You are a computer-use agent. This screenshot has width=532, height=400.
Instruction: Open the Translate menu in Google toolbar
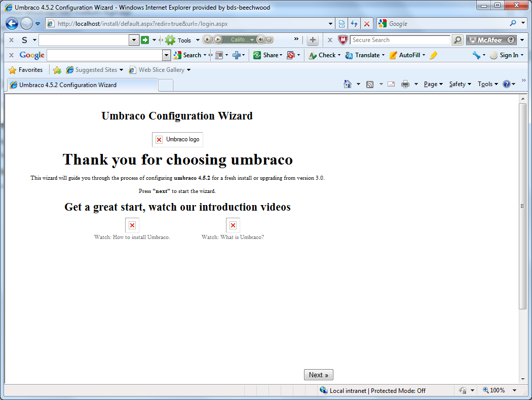tap(364, 55)
